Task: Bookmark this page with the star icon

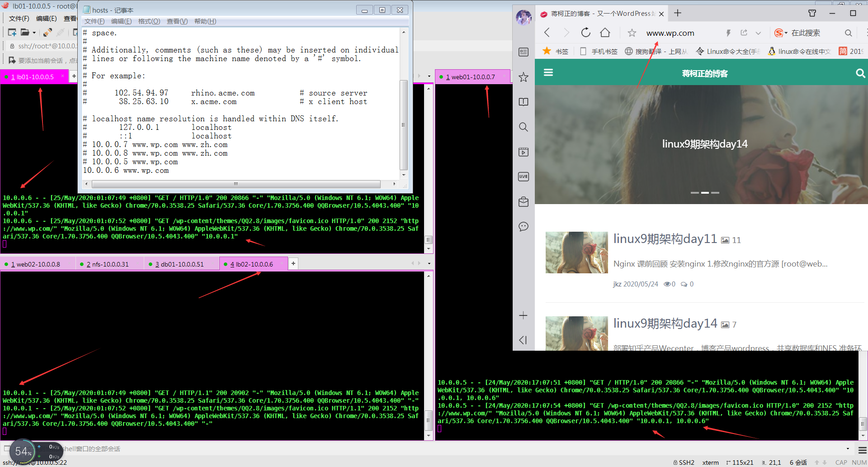Action: click(x=632, y=33)
